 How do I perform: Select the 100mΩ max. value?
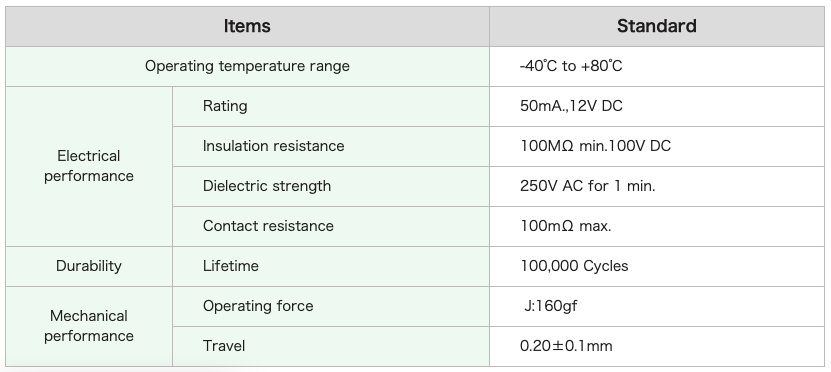(565, 226)
